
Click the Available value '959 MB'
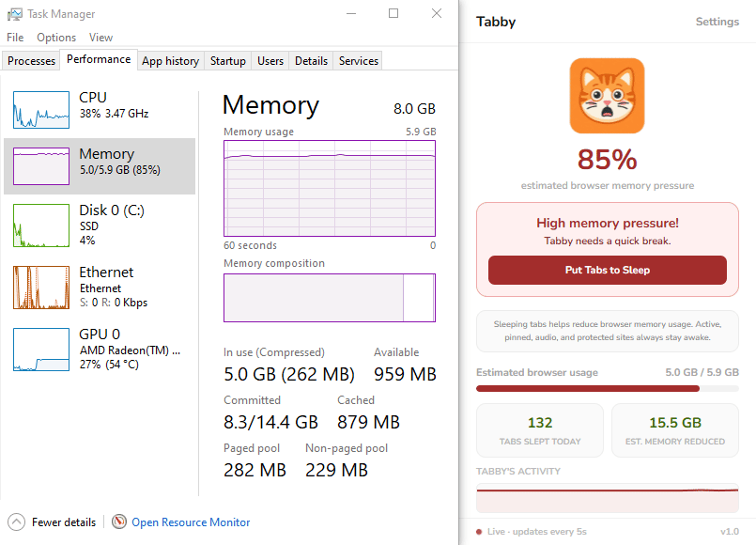405,374
